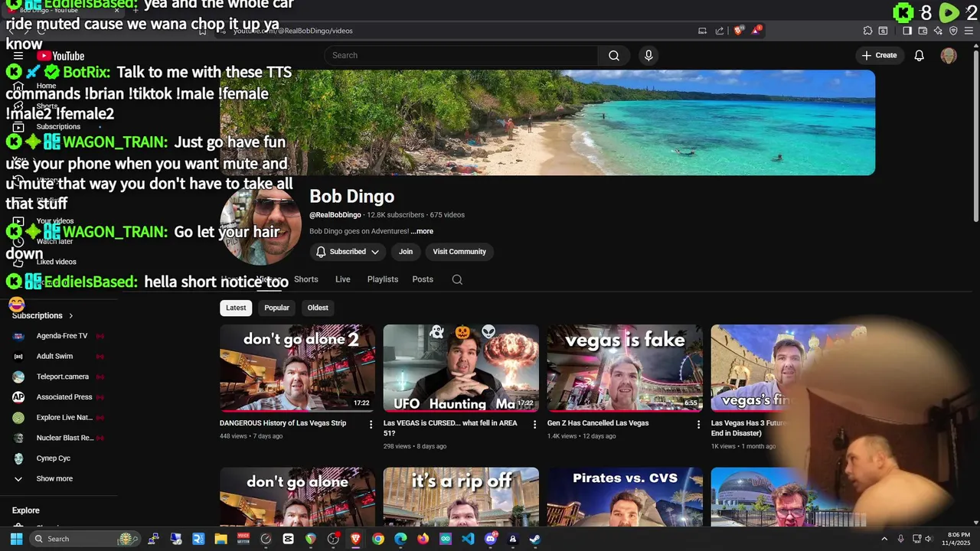Sort videos by Popular
980x551 pixels.
[276, 308]
